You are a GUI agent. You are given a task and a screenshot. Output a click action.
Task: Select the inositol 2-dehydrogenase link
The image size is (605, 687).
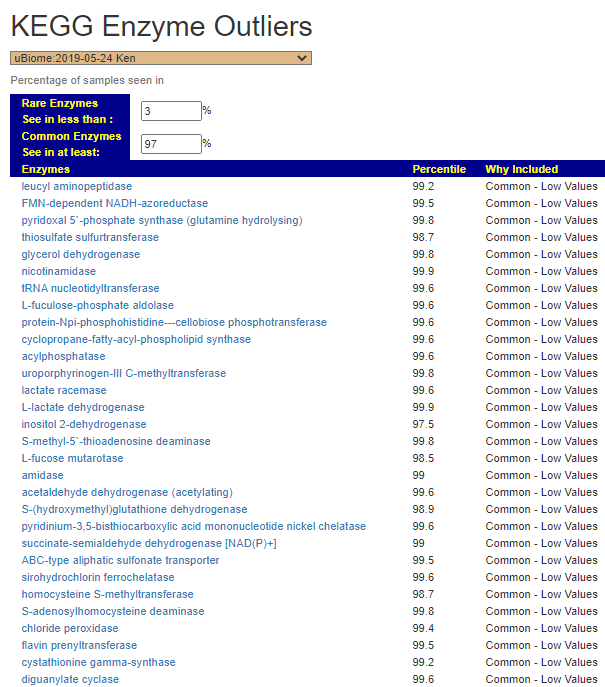click(84, 424)
